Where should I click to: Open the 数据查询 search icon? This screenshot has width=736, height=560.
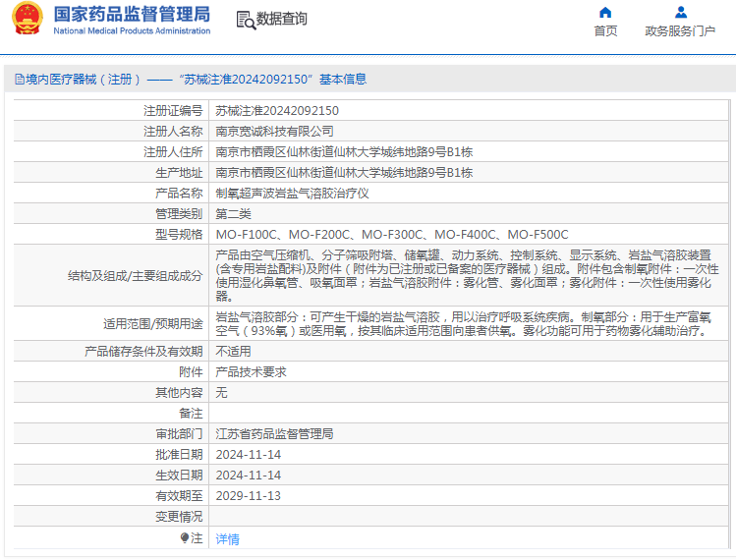[246, 21]
